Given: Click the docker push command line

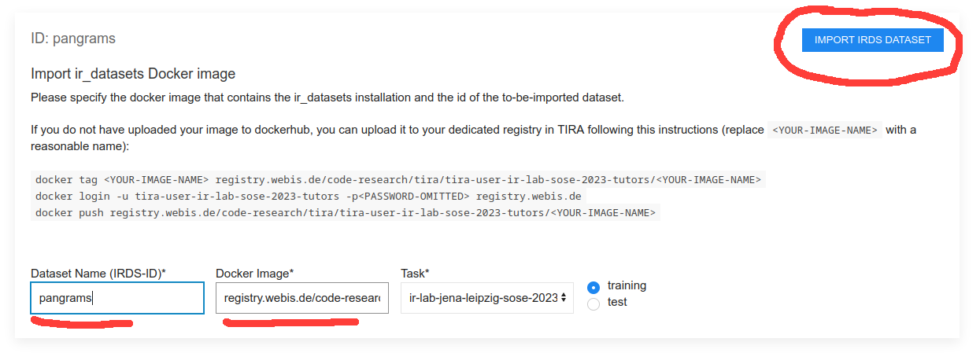Looking at the screenshot, I should click(346, 212).
